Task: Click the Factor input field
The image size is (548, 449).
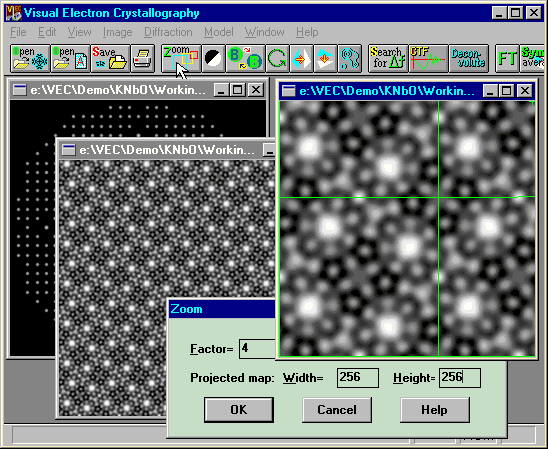Action: pos(257,349)
